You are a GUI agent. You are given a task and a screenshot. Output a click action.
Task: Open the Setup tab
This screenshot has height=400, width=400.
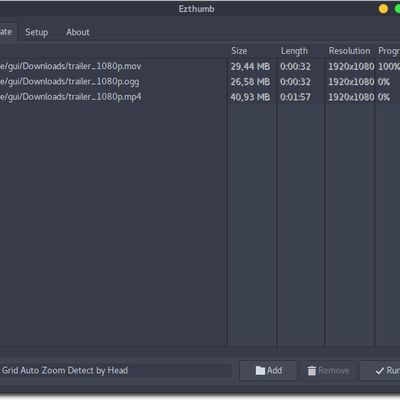click(x=37, y=32)
